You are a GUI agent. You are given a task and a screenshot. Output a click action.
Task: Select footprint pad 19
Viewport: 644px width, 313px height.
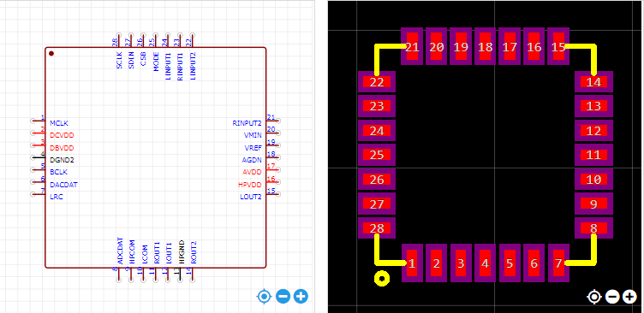click(461, 46)
